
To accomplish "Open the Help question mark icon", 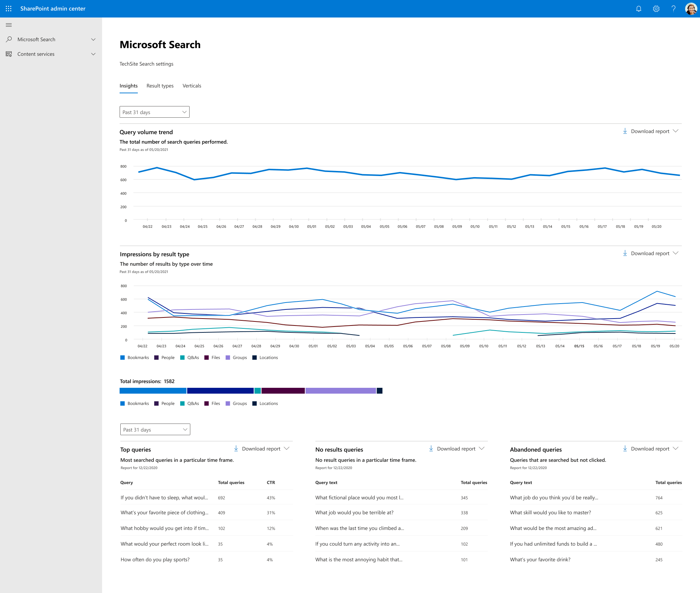I will (673, 8).
